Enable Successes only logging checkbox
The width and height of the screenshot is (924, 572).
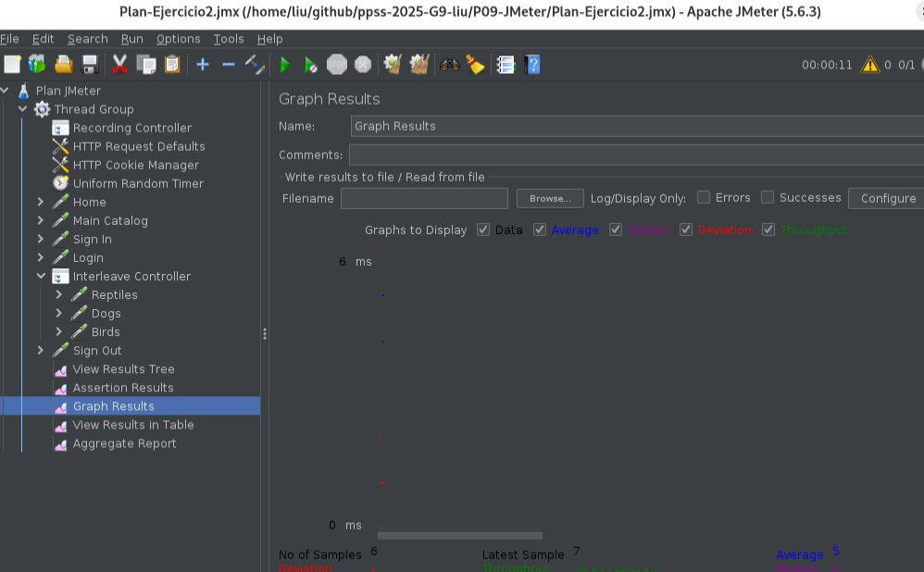pos(768,197)
